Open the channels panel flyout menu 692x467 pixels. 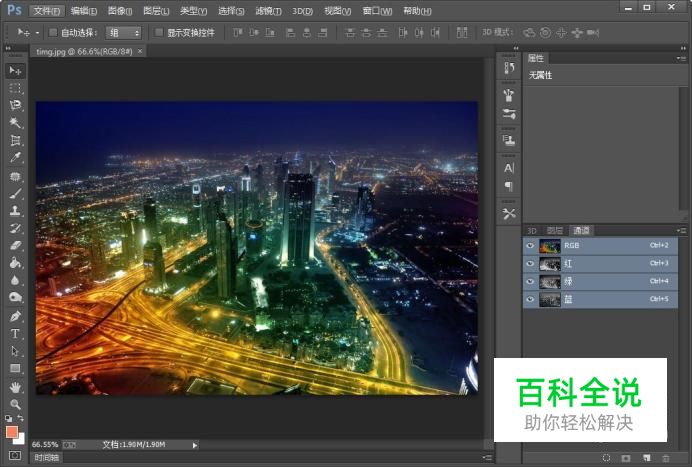[x=681, y=230]
